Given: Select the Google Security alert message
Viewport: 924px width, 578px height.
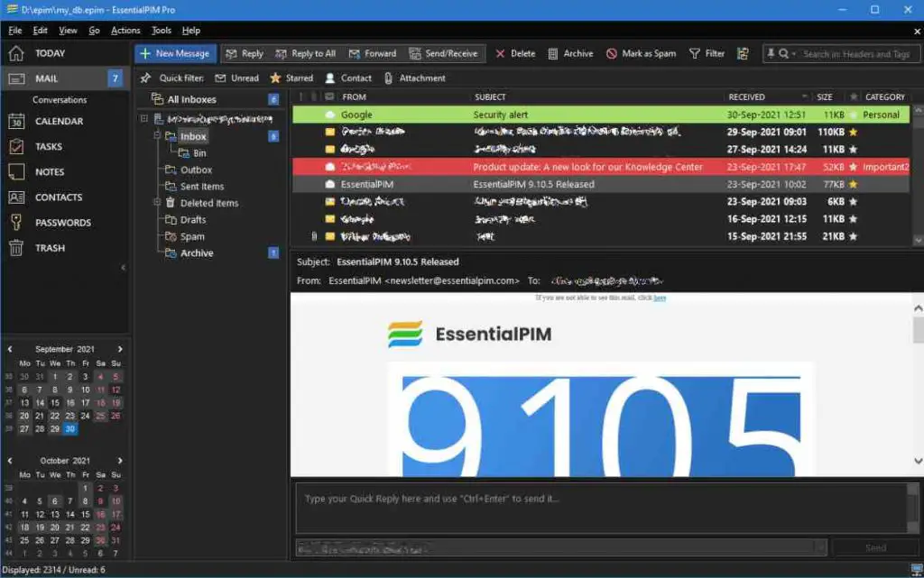Looking at the screenshot, I should 601,115.
